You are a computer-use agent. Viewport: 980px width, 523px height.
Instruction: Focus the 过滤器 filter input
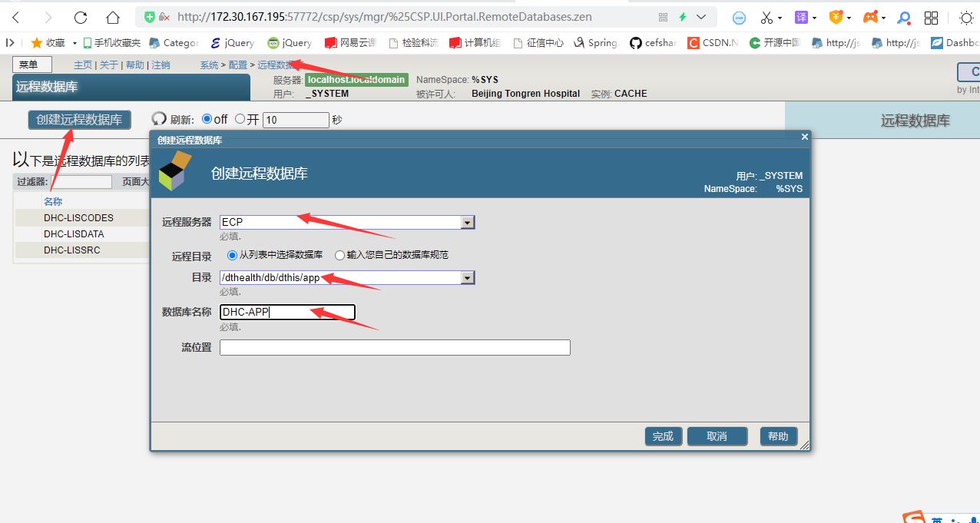point(81,182)
